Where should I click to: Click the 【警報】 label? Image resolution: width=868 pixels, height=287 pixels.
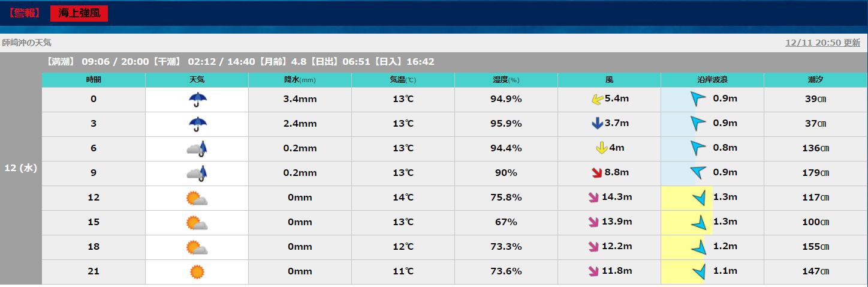pyautogui.click(x=24, y=13)
